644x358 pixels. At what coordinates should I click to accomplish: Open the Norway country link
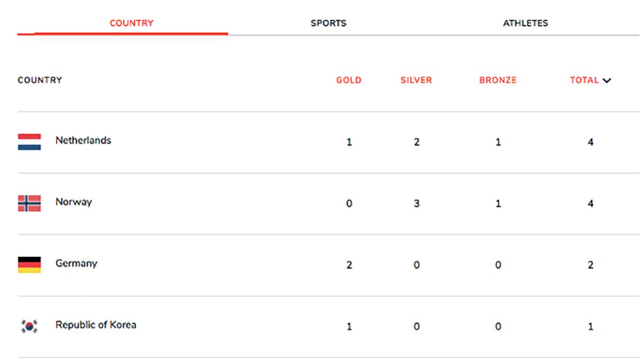point(74,202)
